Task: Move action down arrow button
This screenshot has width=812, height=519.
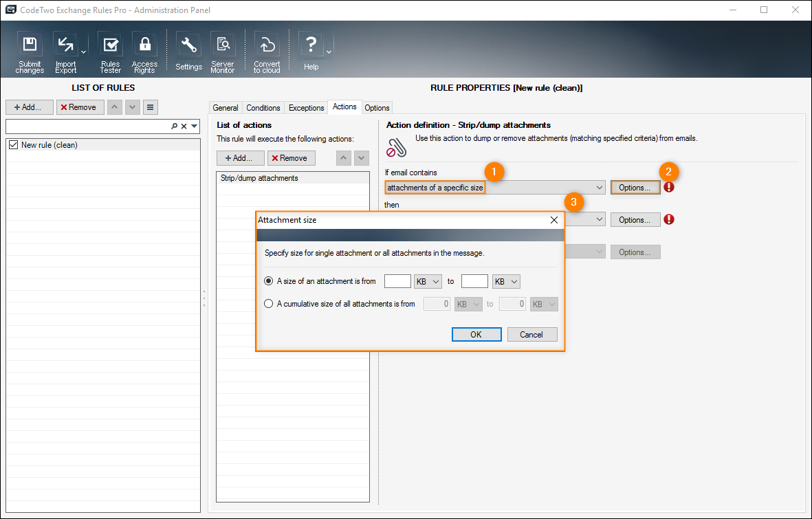Action: click(x=362, y=158)
